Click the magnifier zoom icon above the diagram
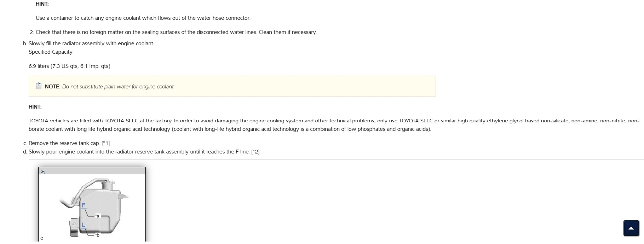 43,172
